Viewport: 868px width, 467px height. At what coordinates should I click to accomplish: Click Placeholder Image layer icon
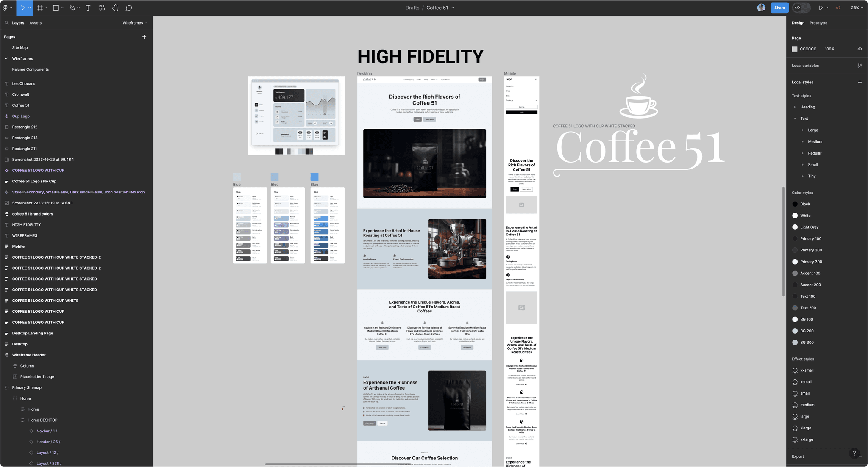(15, 377)
